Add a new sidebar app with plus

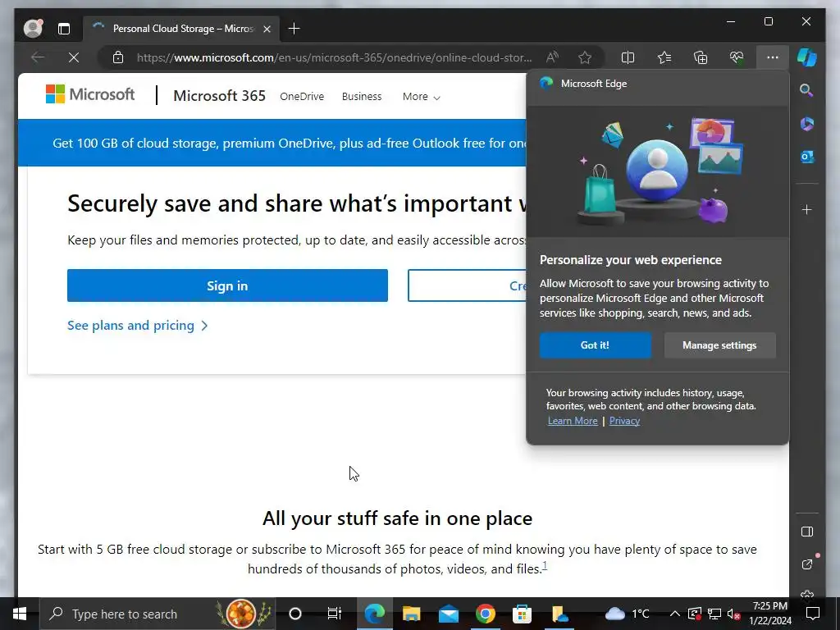coord(807,209)
